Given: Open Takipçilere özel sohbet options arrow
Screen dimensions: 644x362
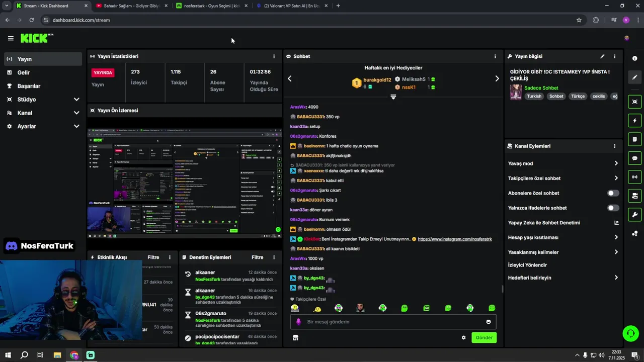Looking at the screenshot, I should pyautogui.click(x=616, y=178).
